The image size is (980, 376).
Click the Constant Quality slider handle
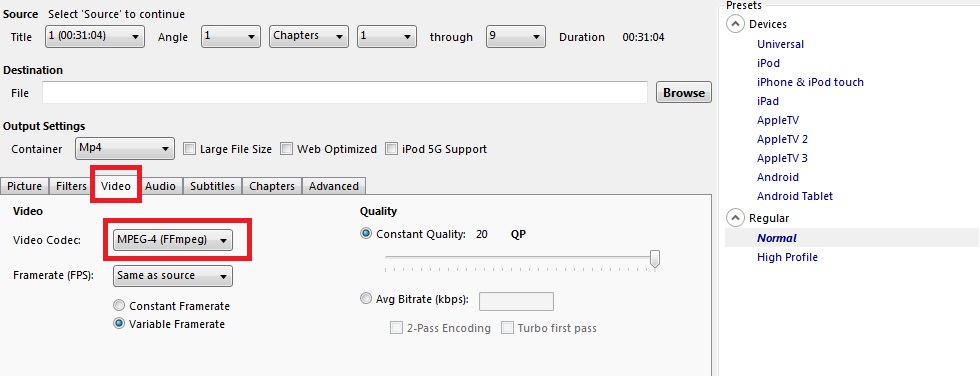pos(654,259)
